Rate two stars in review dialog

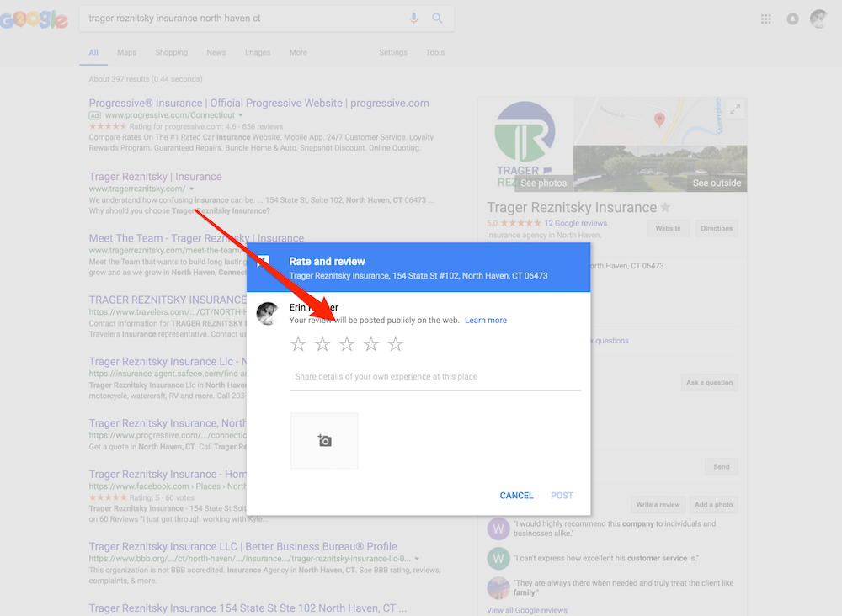322,344
